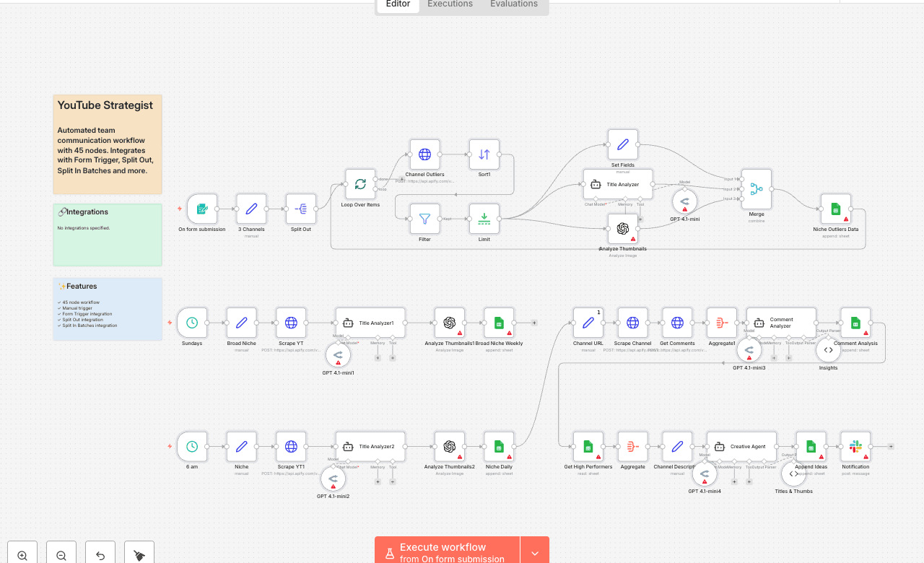This screenshot has height=563, width=924.
Task: Expand the Execute workflow trigger dropdown arrow
Action: point(535,553)
